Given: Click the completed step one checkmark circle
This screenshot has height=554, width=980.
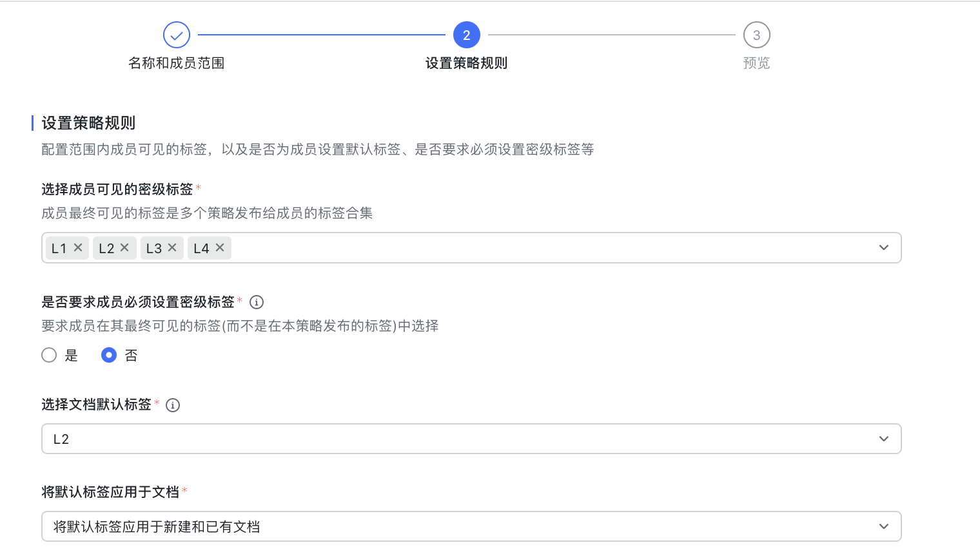Looking at the screenshot, I should coord(177,35).
